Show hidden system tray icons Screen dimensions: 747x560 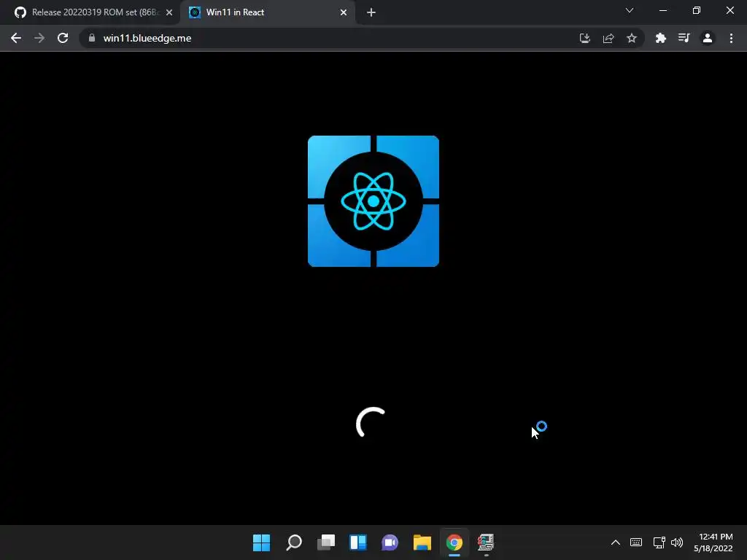coord(616,542)
